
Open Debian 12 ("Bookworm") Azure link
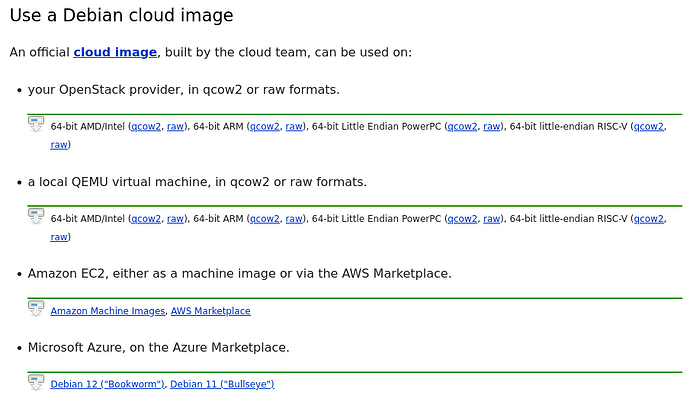(107, 384)
